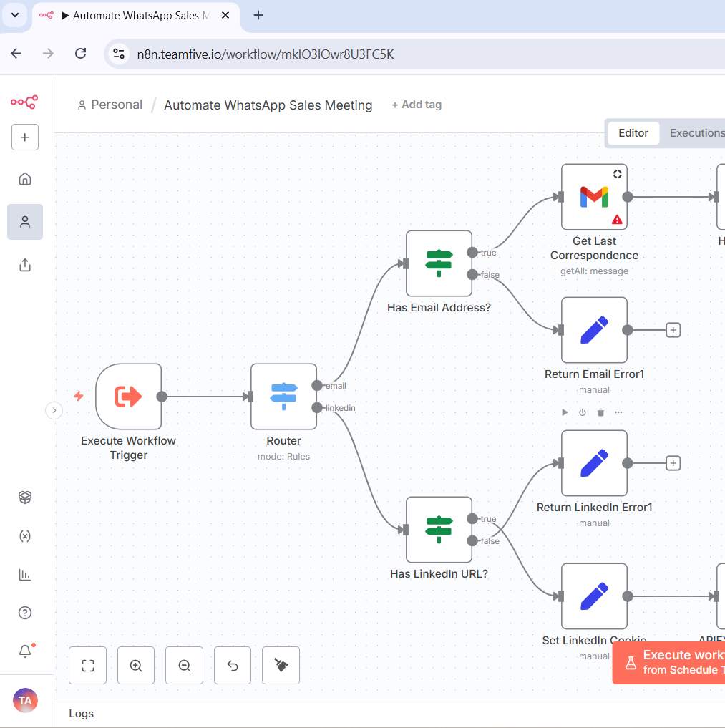Screen dimensions: 725x728
Task: Open Insights chart icon in sidebar
Action: point(25,574)
